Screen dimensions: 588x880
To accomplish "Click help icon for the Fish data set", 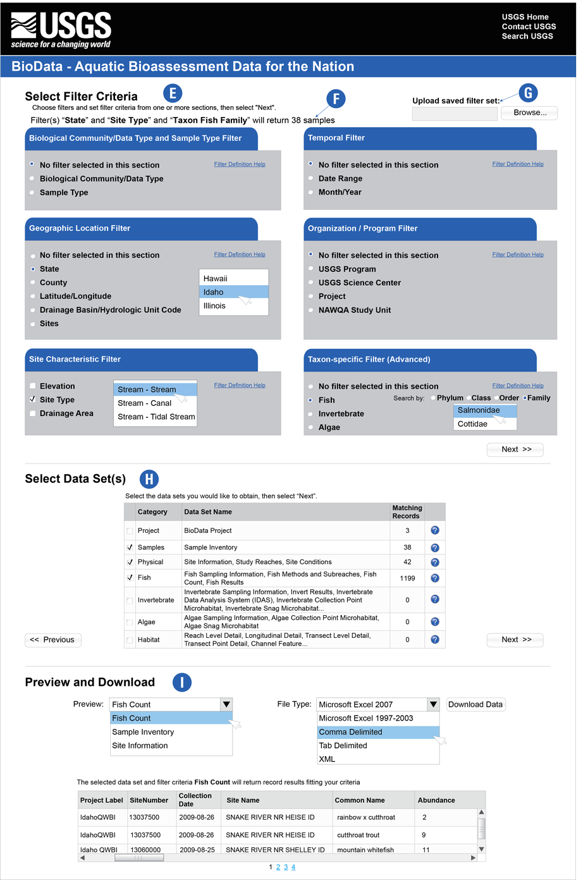I will 434,578.
